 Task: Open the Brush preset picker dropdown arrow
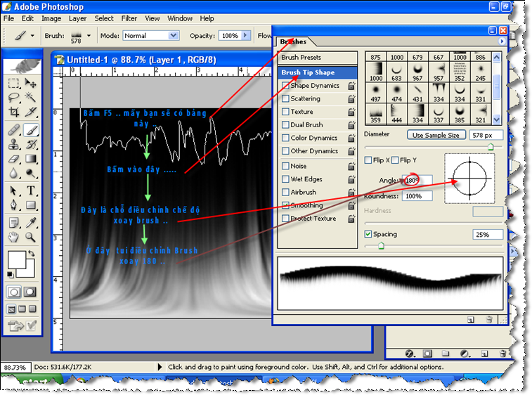coord(89,36)
